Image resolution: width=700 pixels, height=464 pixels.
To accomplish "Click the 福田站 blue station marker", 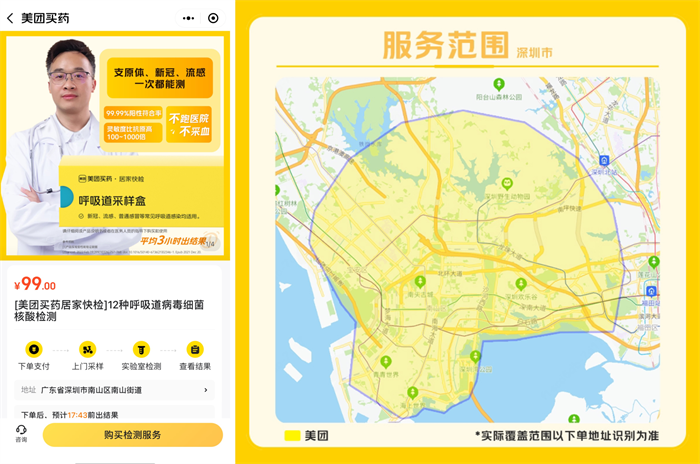I will click(x=651, y=291).
